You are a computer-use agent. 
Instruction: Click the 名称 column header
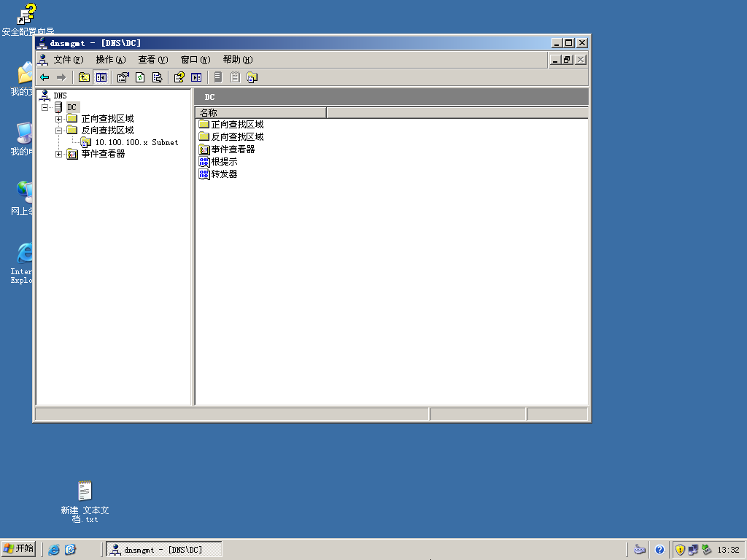(261, 113)
